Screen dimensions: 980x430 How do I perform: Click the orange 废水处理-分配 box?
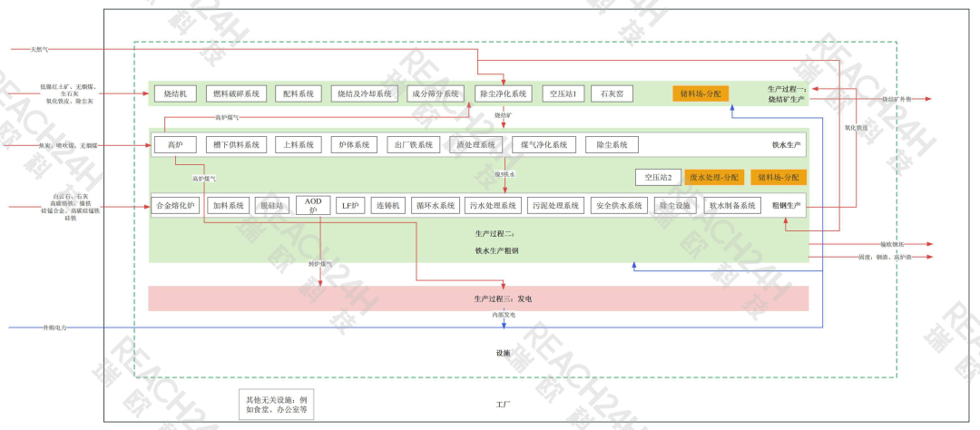pos(714,178)
